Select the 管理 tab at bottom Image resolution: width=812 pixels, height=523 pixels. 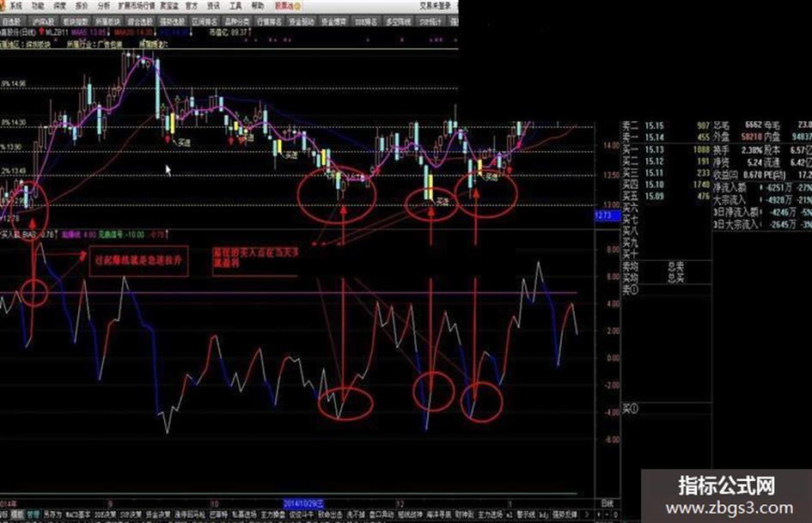click(x=33, y=514)
